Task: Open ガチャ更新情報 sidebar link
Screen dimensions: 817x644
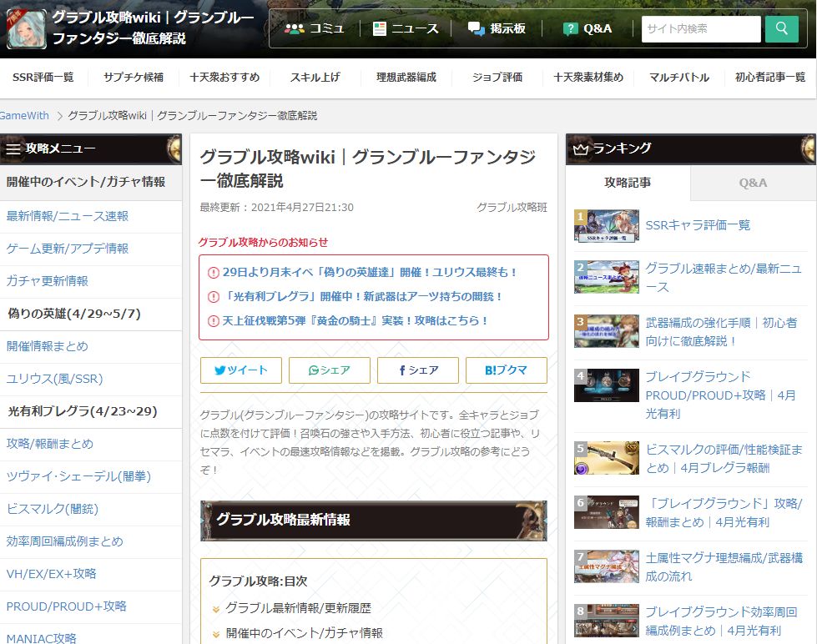Action: tap(47, 281)
